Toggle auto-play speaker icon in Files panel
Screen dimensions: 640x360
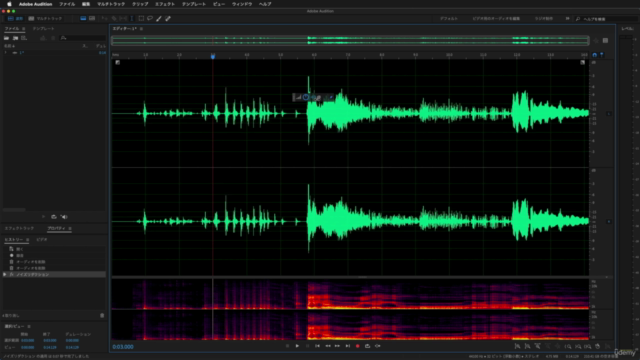tap(64, 217)
